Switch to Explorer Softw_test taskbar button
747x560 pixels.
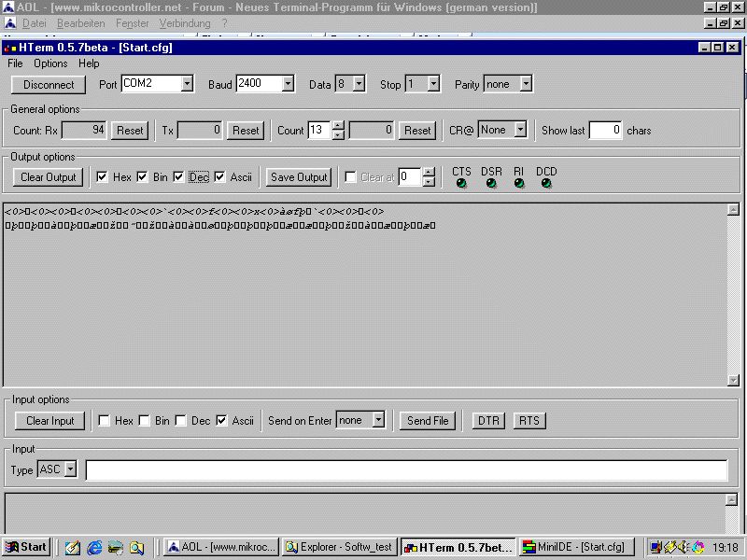coord(340,548)
